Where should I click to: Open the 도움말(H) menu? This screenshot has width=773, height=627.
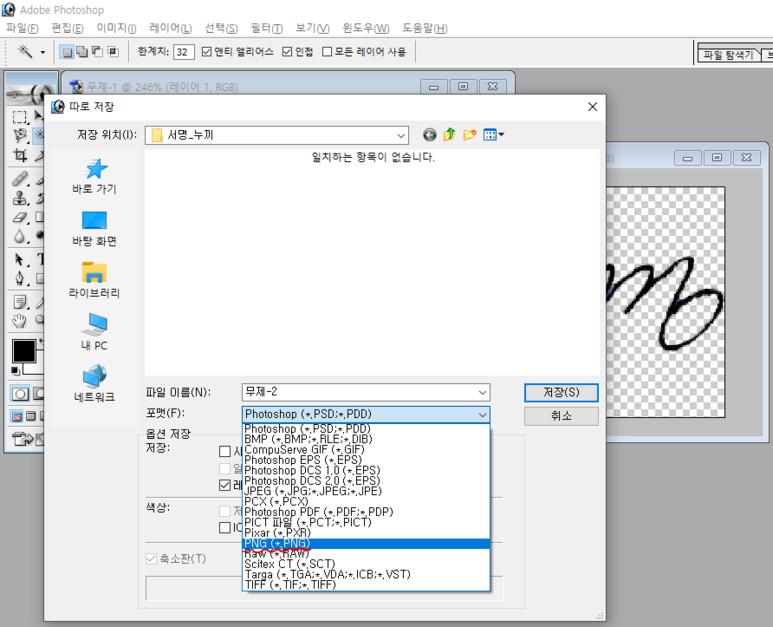[425, 28]
